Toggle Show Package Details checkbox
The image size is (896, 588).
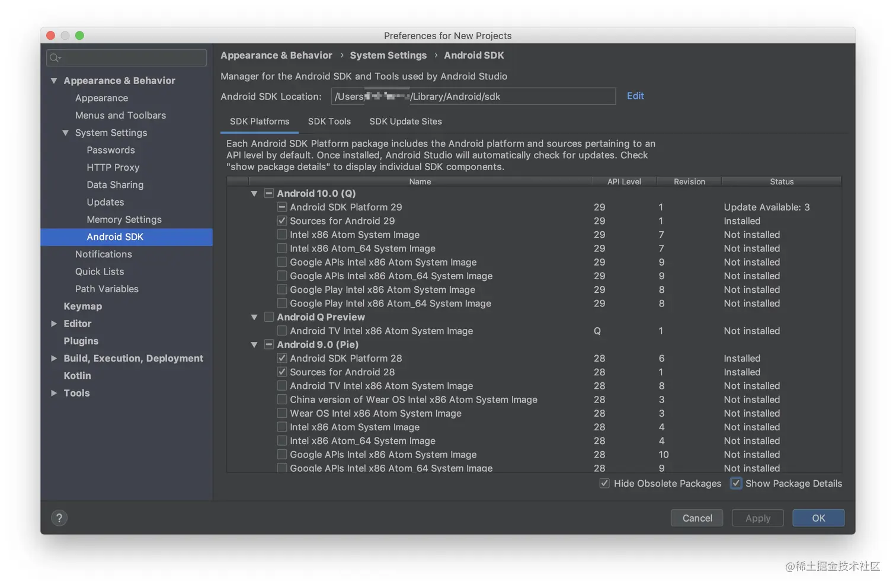coord(736,483)
